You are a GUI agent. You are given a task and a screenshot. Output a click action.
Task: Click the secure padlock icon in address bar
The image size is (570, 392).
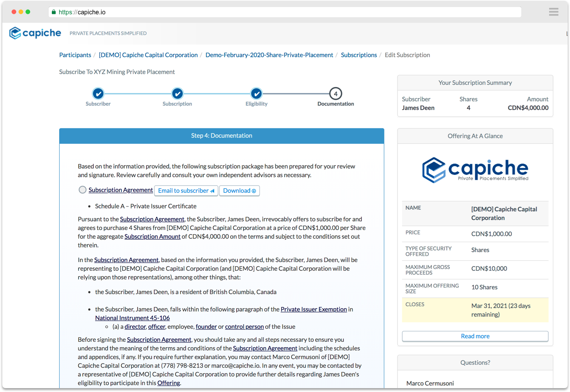[54, 12]
